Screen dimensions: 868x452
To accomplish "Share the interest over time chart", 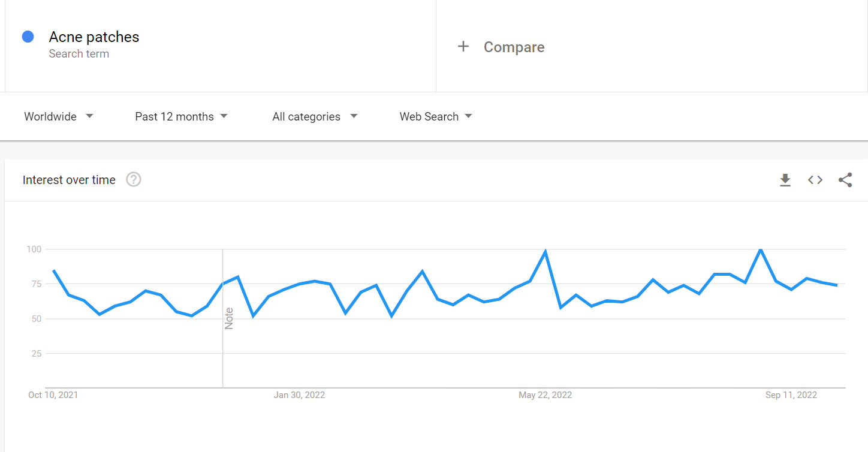I will pos(845,180).
